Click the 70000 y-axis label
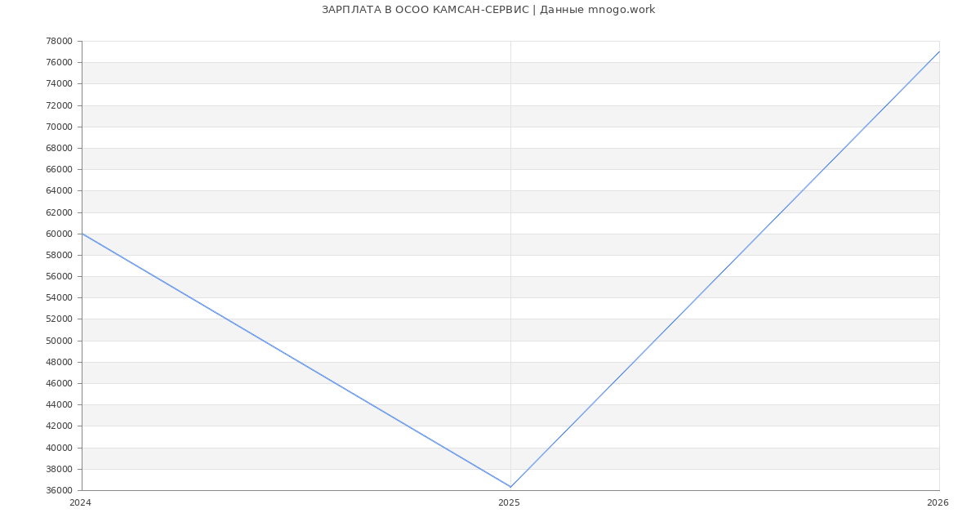980x531 pixels. point(59,127)
